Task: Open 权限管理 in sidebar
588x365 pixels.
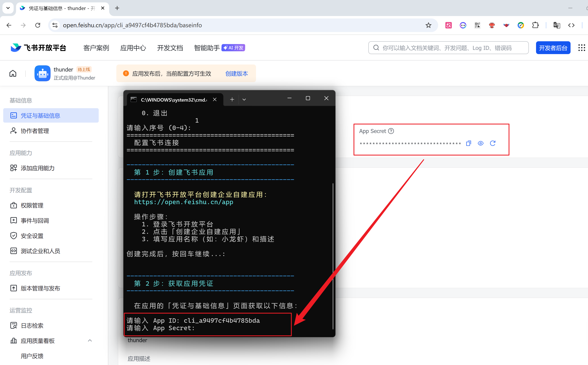Action: pyautogui.click(x=32, y=205)
